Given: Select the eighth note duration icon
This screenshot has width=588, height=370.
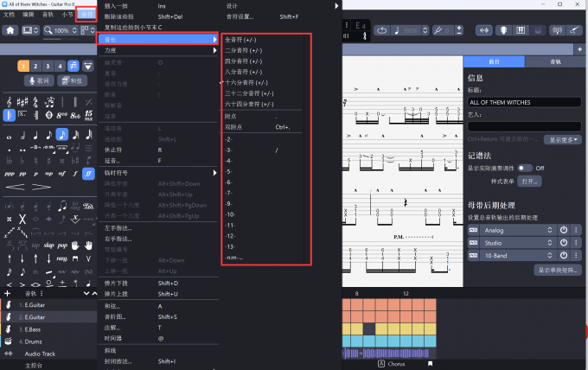Looking at the screenshot, I should point(48,135).
